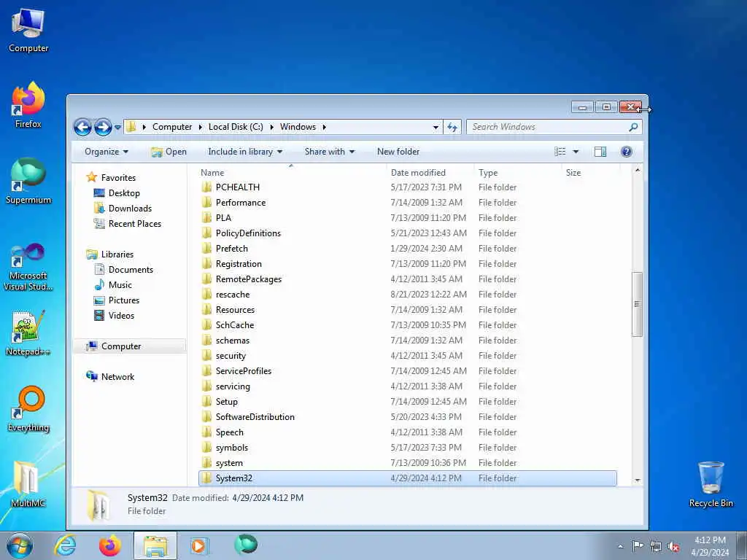747x560 pixels.
Task: Click the network tray icon
Action: (x=656, y=546)
